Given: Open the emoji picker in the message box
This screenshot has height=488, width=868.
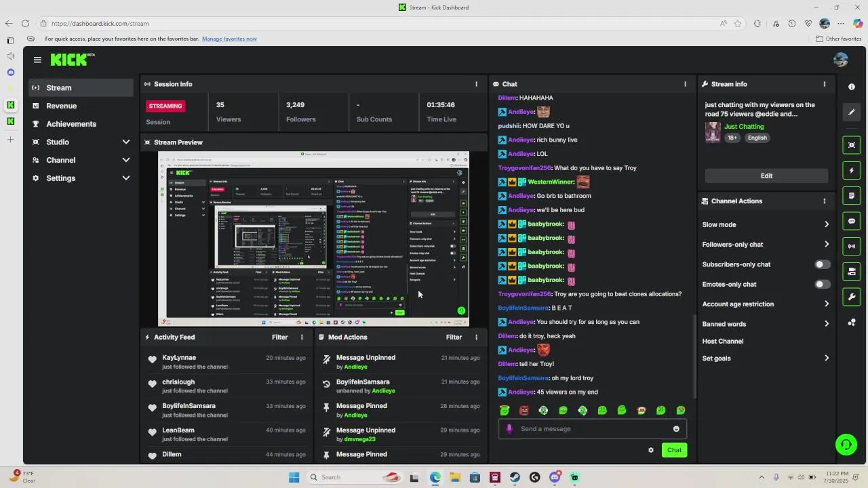Looking at the screenshot, I should coord(676,429).
